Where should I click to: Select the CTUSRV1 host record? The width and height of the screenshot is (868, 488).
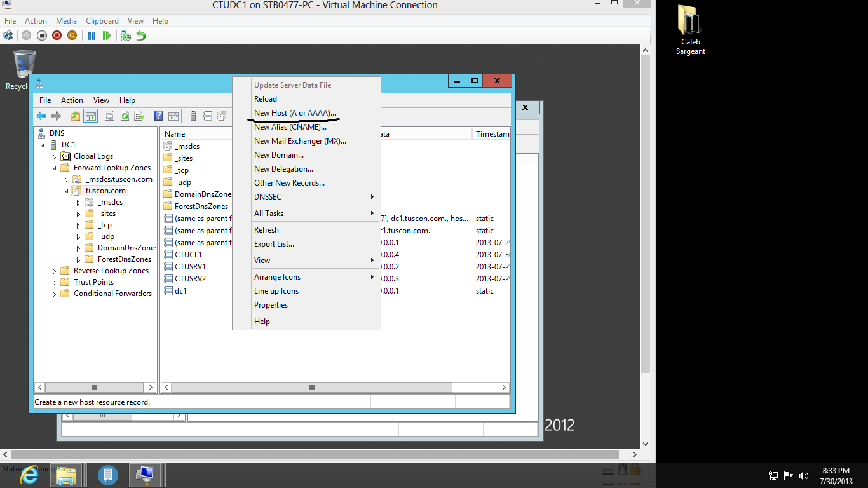pyautogui.click(x=190, y=267)
